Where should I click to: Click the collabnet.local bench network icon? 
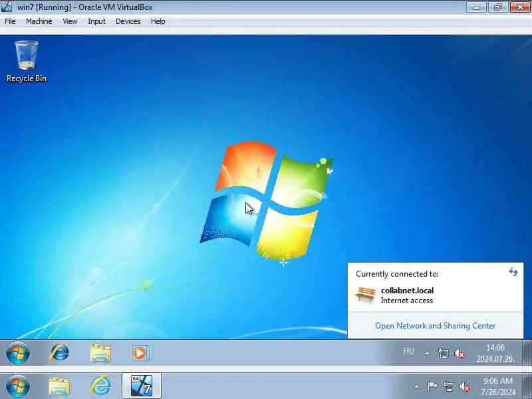[x=365, y=295]
